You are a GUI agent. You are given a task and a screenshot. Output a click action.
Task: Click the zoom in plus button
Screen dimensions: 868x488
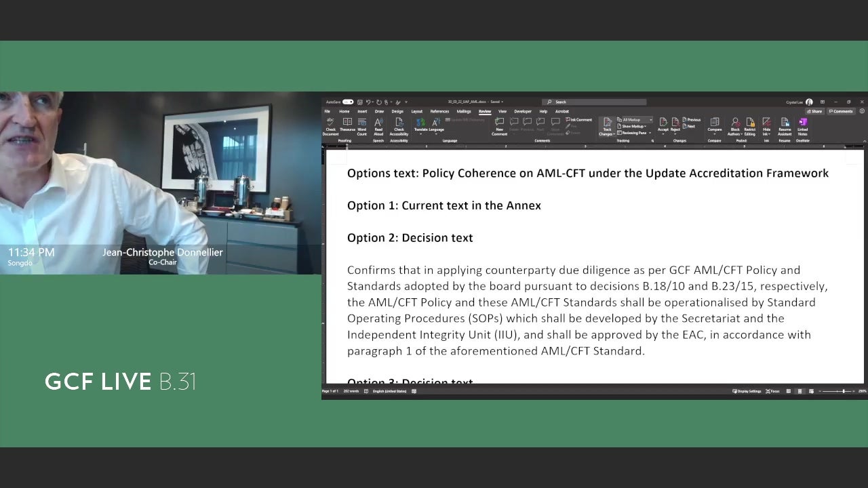tap(854, 391)
